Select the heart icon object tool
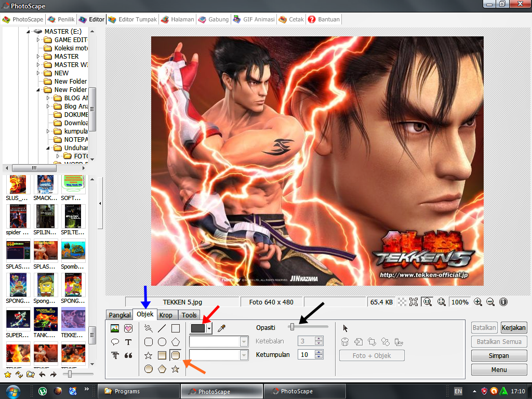This screenshot has width=532, height=399. pos(128,328)
